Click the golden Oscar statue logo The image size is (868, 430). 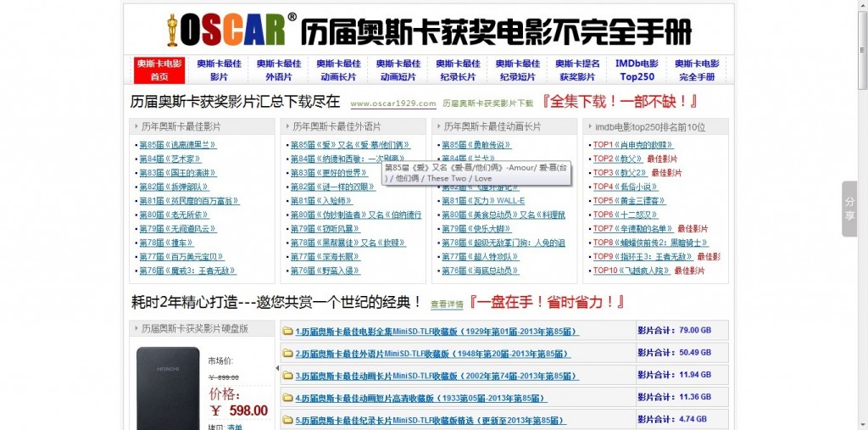pos(172,31)
